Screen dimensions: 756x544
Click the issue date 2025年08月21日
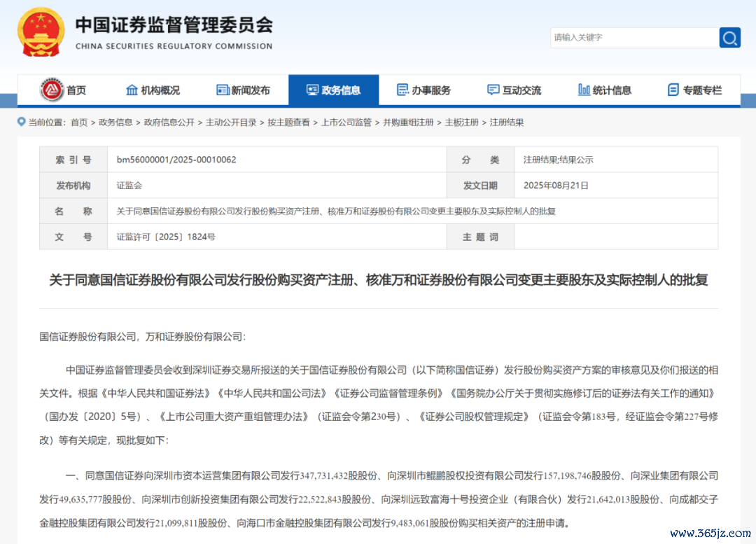556,186
